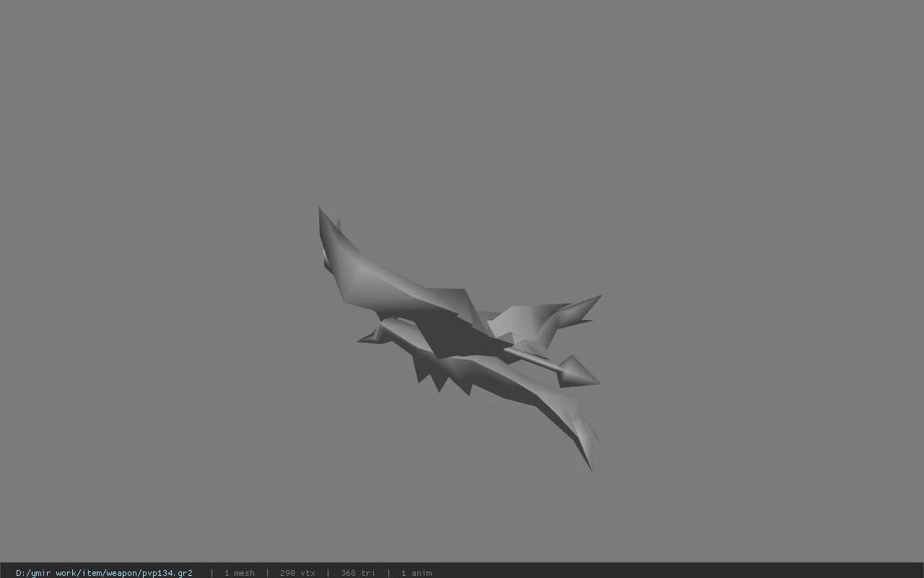Click the '1 mesh' status entry
924x578 pixels.
239,573
